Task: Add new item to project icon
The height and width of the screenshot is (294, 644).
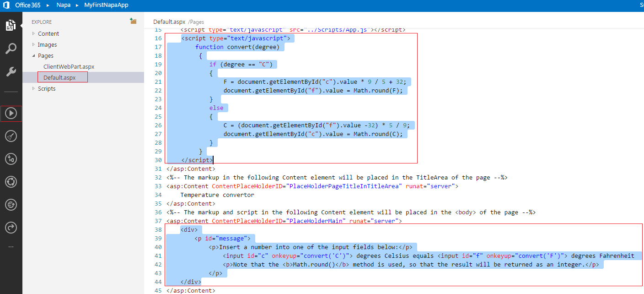Action: point(133,21)
